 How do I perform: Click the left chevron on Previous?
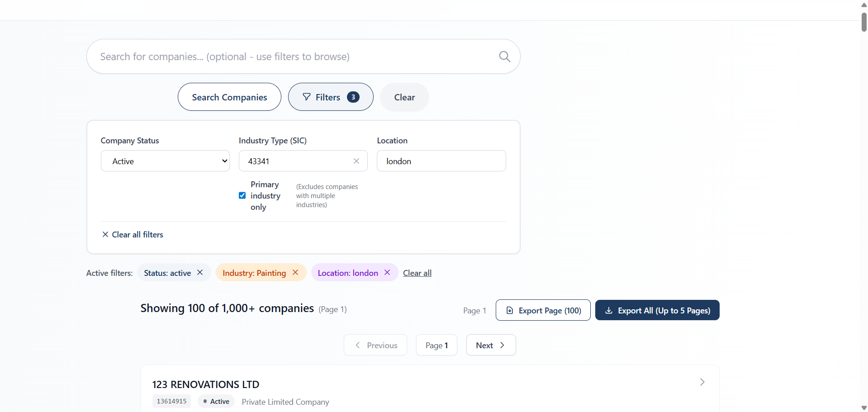[357, 345]
